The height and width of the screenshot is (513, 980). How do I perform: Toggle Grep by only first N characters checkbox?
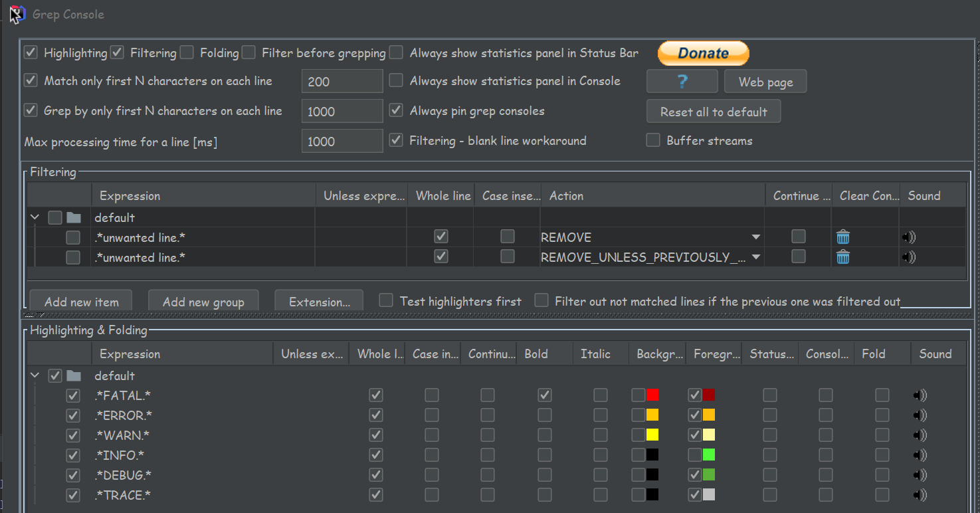31,110
